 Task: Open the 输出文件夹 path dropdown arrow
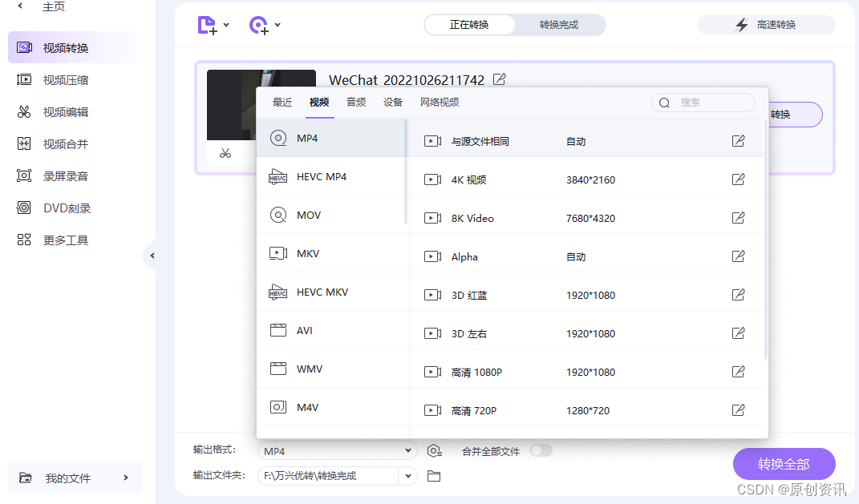pyautogui.click(x=407, y=476)
